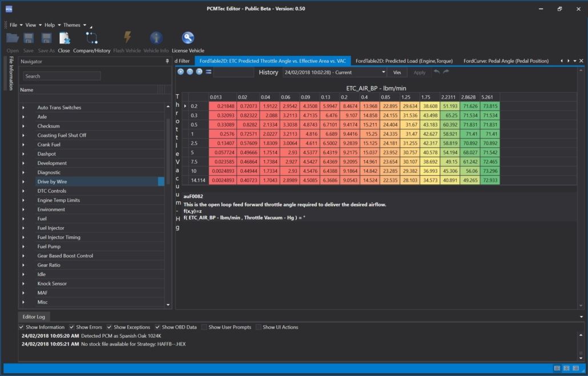The width and height of the screenshot is (588, 376).
Task: Click the undo arrow next to Apply
Action: [437, 71]
